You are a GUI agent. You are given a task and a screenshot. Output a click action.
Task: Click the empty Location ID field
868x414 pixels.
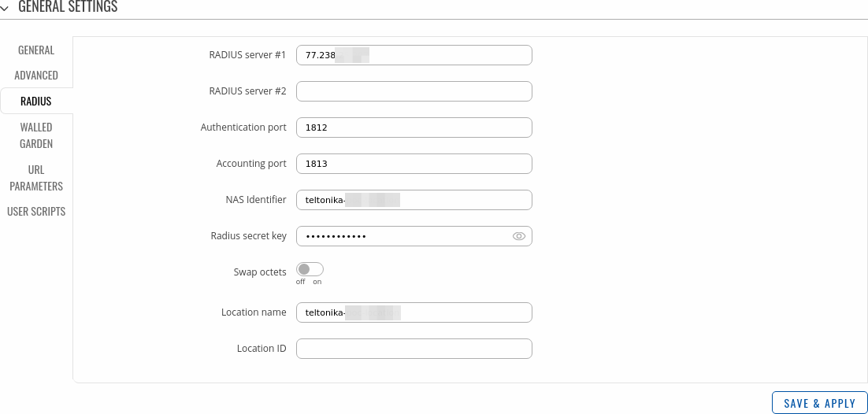pos(414,349)
